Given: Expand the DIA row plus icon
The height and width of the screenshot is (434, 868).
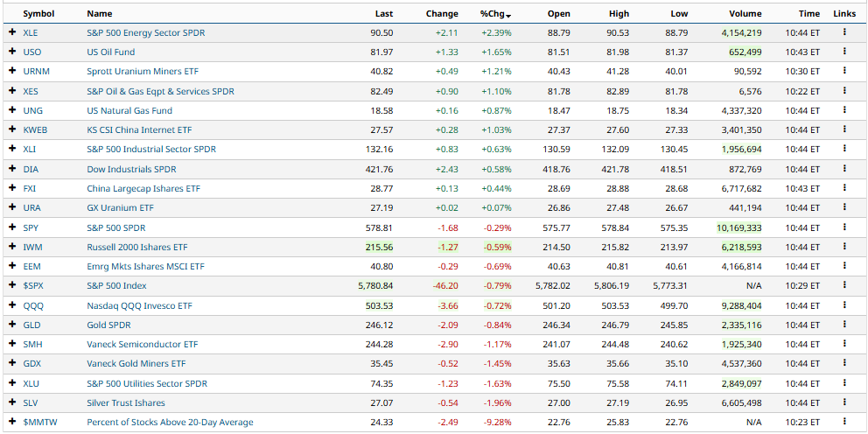Looking at the screenshot, I should [12, 169].
